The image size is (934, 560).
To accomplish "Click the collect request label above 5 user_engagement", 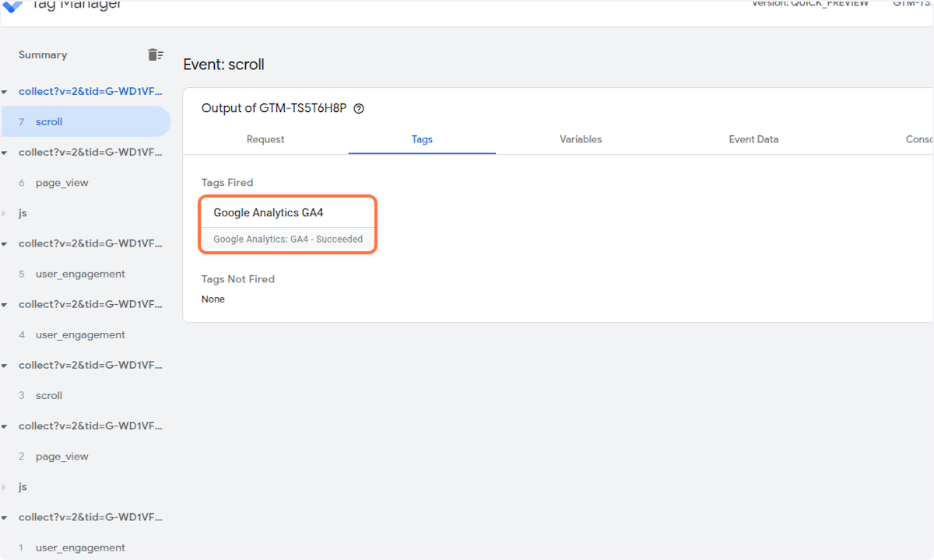I will pos(91,243).
